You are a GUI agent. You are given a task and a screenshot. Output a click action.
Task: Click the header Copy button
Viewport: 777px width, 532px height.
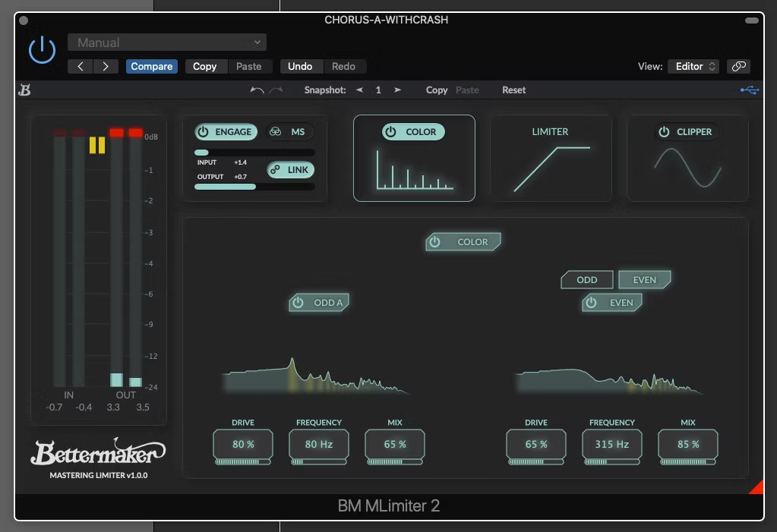point(204,66)
